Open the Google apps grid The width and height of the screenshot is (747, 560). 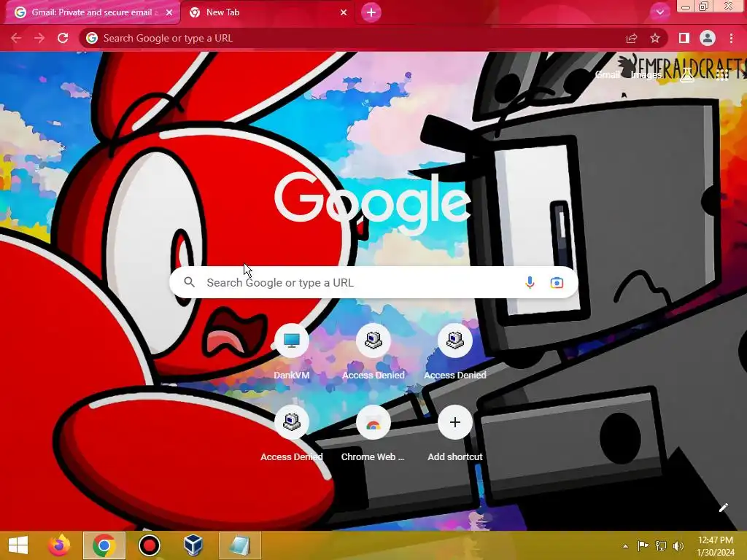[x=721, y=75]
